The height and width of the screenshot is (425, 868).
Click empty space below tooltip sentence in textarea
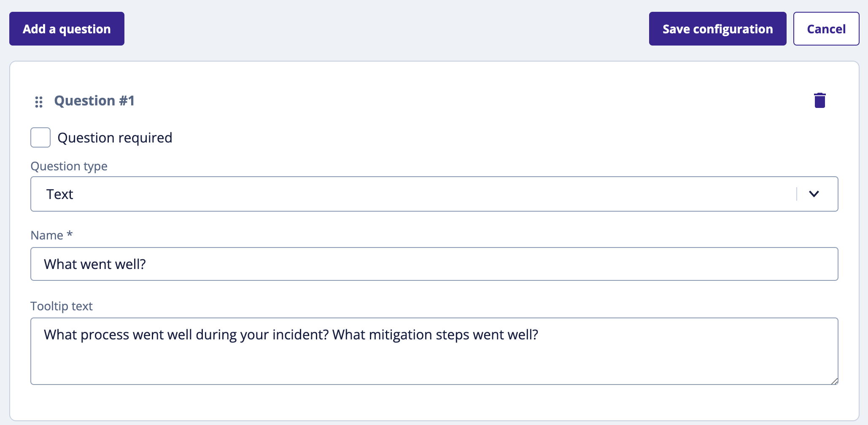tap(434, 364)
